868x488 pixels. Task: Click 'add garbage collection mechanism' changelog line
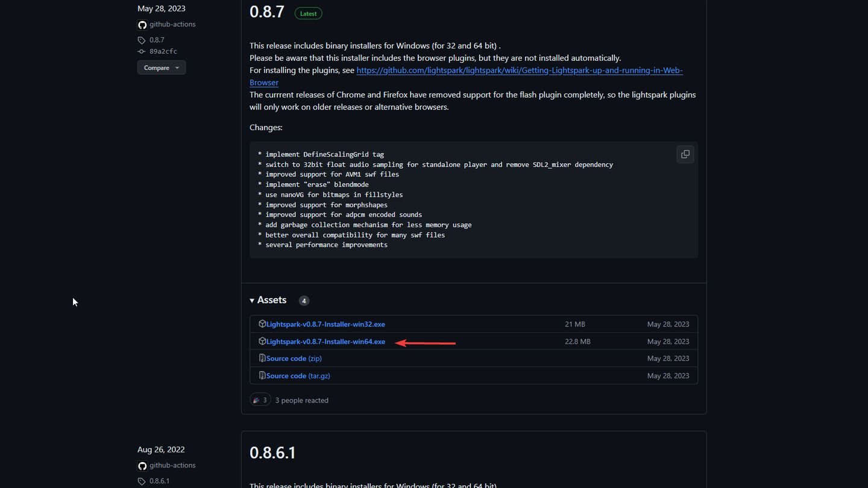coord(365,225)
